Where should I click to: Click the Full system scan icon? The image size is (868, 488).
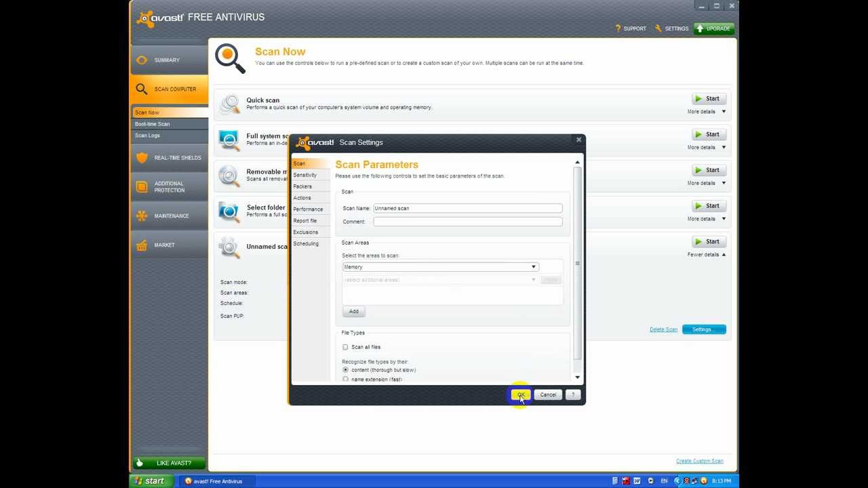coord(229,140)
